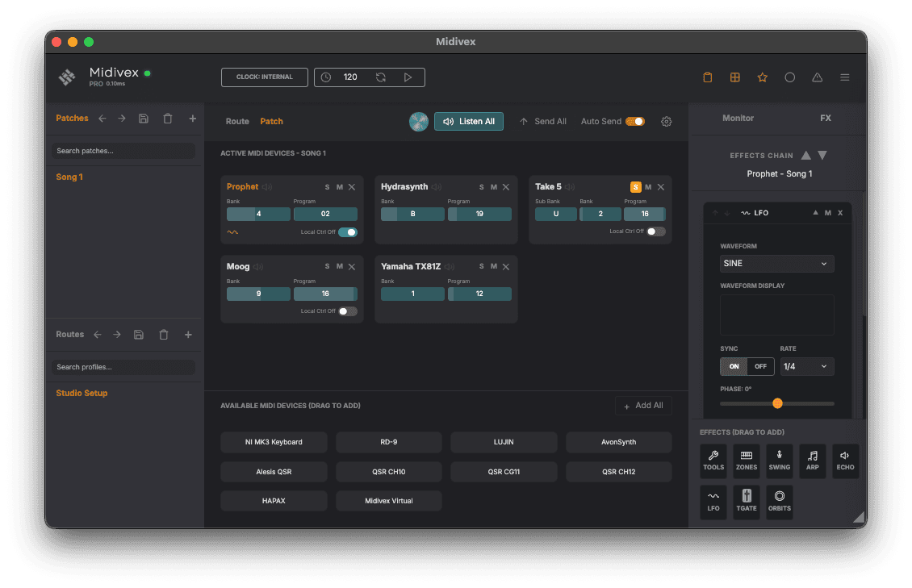Select the TOOLS effect icon
Viewport: 912px width, 588px height.
point(713,461)
